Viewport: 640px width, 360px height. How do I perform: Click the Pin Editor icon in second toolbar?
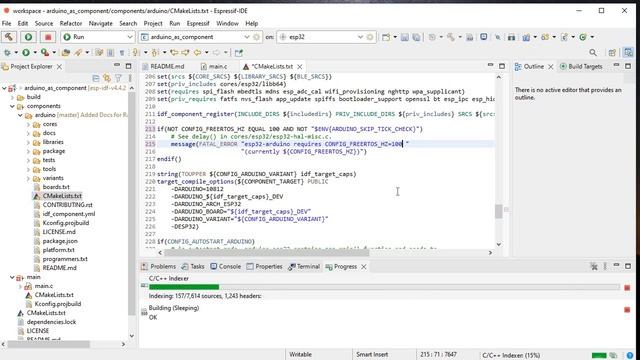point(239,53)
